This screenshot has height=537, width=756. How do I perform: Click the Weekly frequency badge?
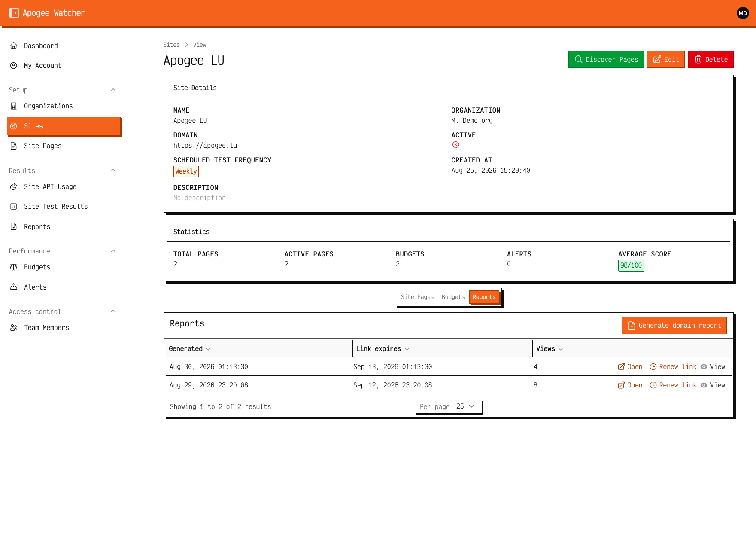tap(186, 171)
